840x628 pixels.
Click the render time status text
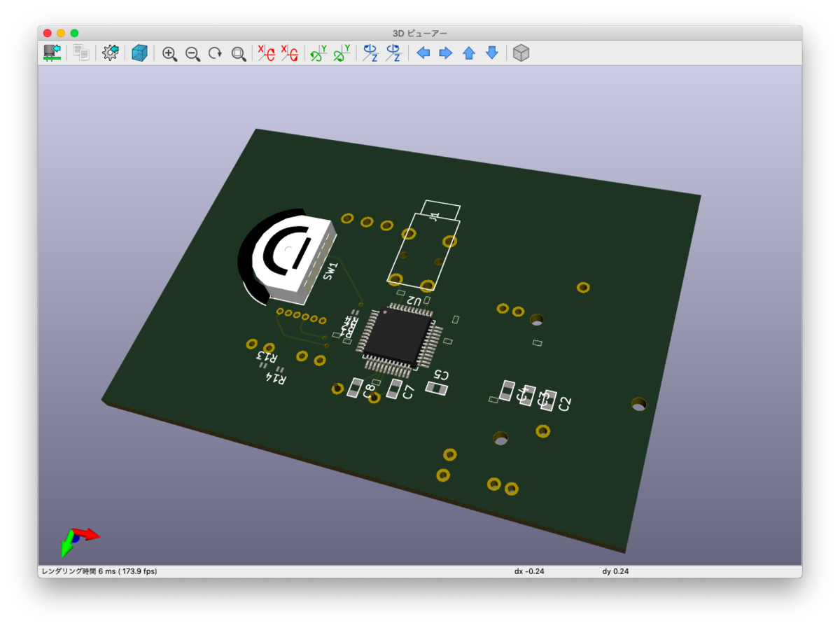99,571
